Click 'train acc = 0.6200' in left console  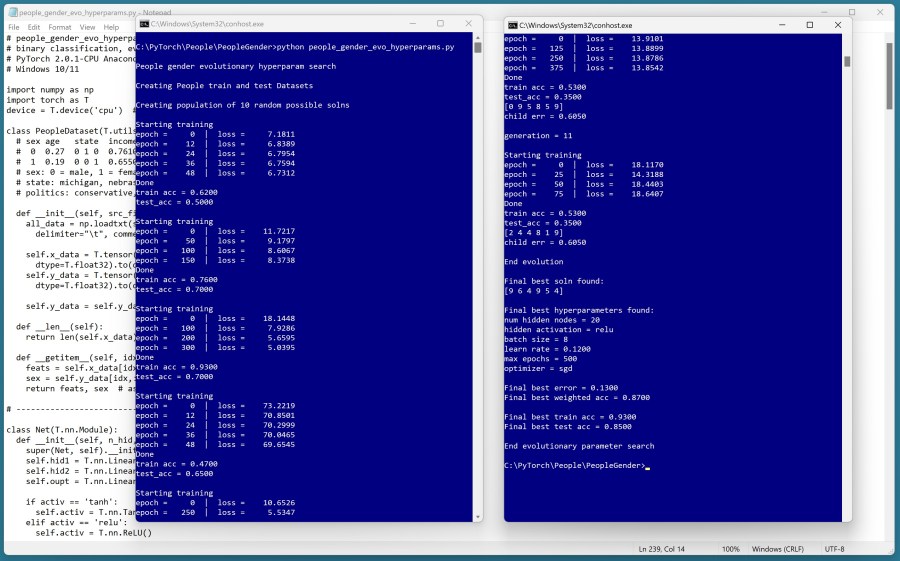pos(177,192)
